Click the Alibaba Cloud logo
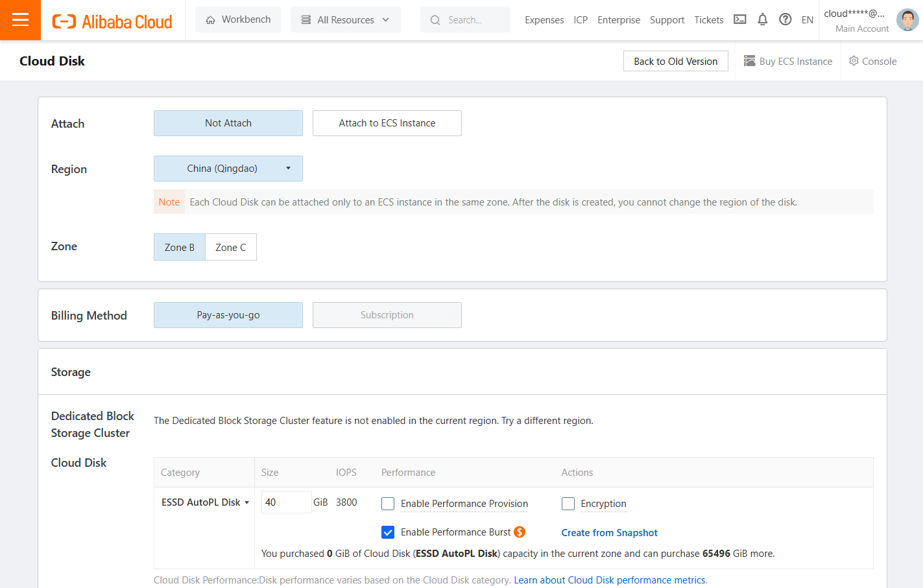This screenshot has width=923, height=588. coord(112,21)
